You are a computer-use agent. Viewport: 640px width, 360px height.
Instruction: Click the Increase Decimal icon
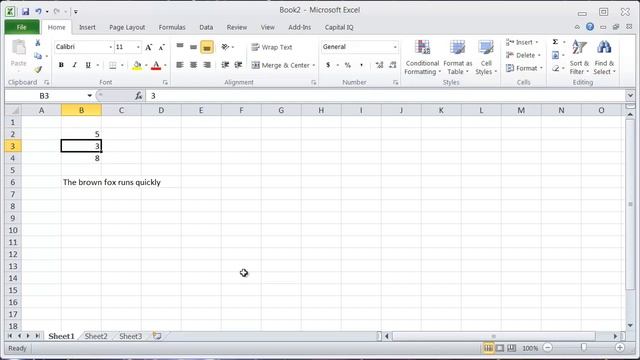click(379, 65)
